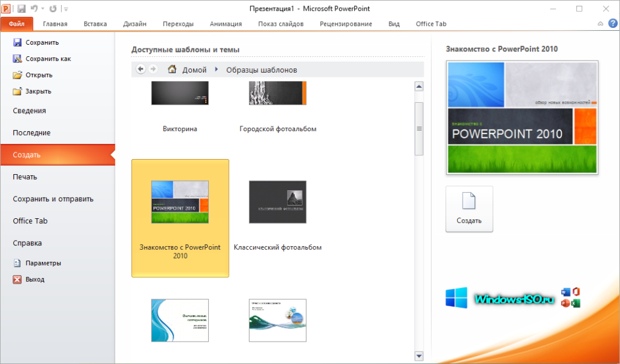Click the red Выход X icon
The width and height of the screenshot is (620, 364).
pos(17,279)
